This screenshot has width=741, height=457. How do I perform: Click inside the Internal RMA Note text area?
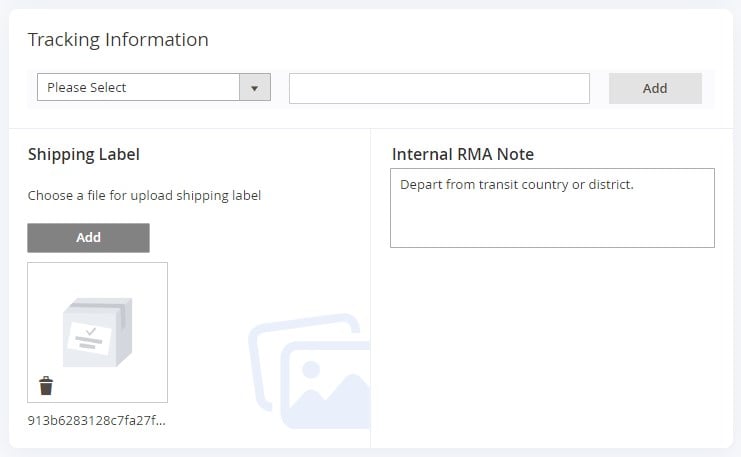pos(552,208)
